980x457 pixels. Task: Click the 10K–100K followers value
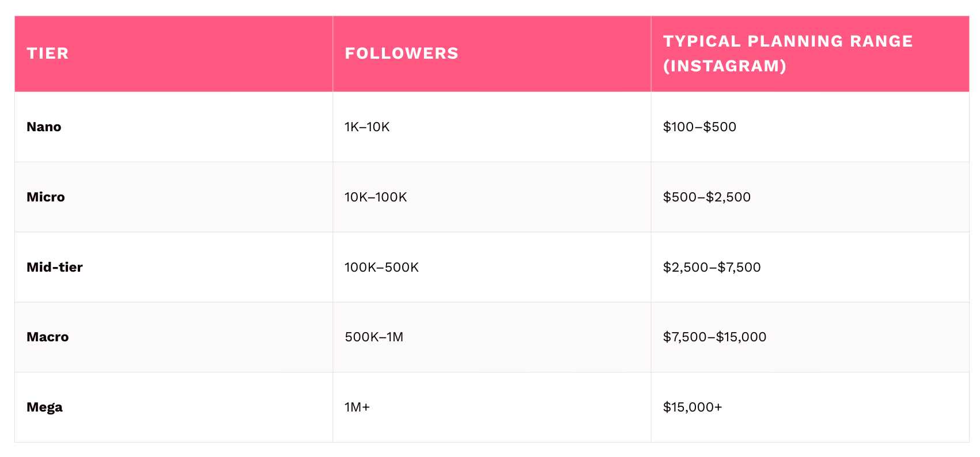point(376,197)
